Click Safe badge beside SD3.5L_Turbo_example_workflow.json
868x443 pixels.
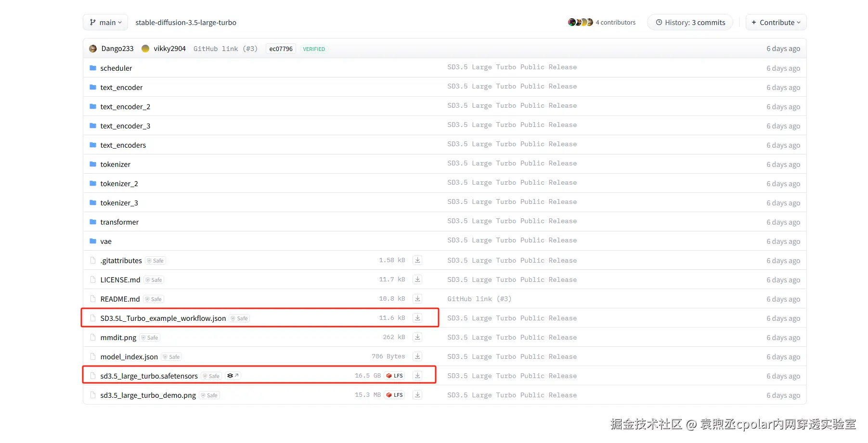pos(239,318)
